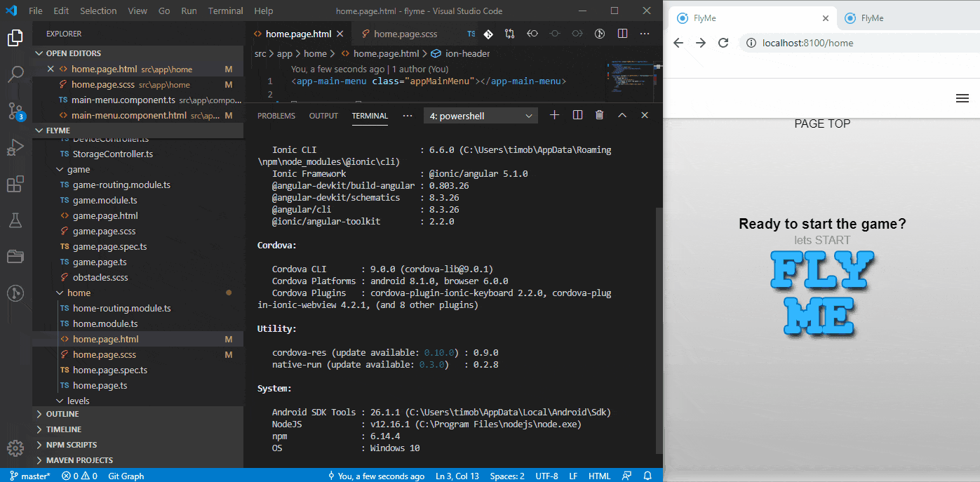This screenshot has height=482, width=980.
Task: Open Git Graph from status bar
Action: (126, 476)
